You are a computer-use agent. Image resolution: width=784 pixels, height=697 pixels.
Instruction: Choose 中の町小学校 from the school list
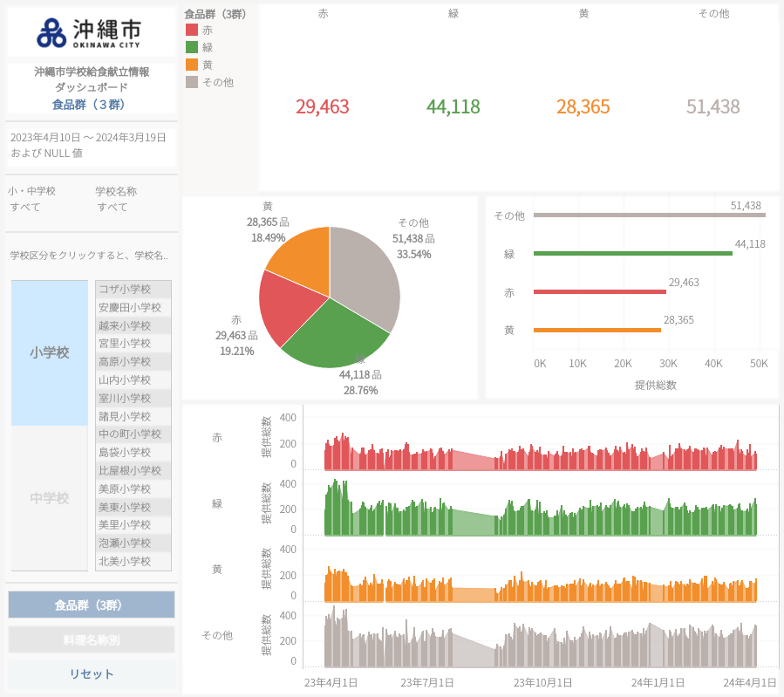[133, 434]
